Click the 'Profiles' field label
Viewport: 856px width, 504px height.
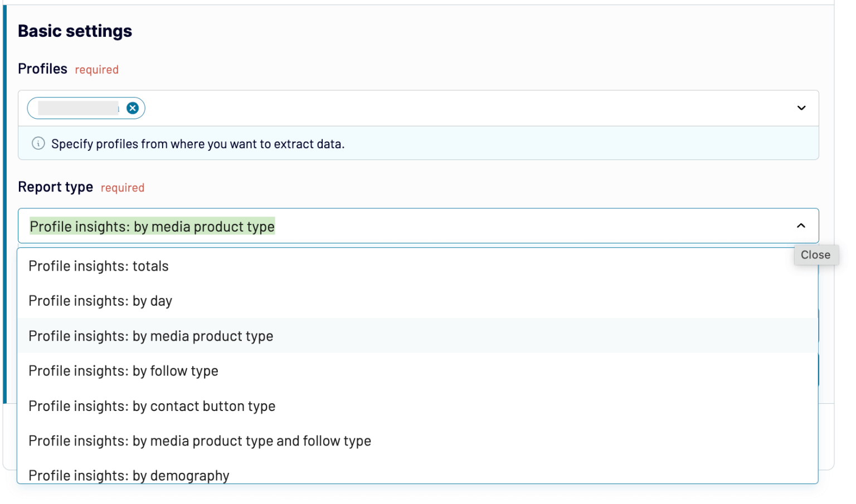(x=42, y=69)
